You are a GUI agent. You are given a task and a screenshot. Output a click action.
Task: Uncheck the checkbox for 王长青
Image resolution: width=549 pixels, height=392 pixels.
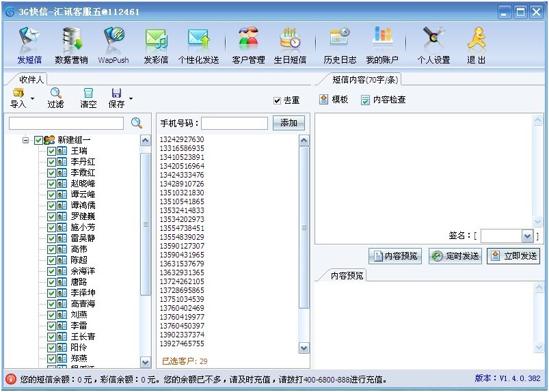51,337
